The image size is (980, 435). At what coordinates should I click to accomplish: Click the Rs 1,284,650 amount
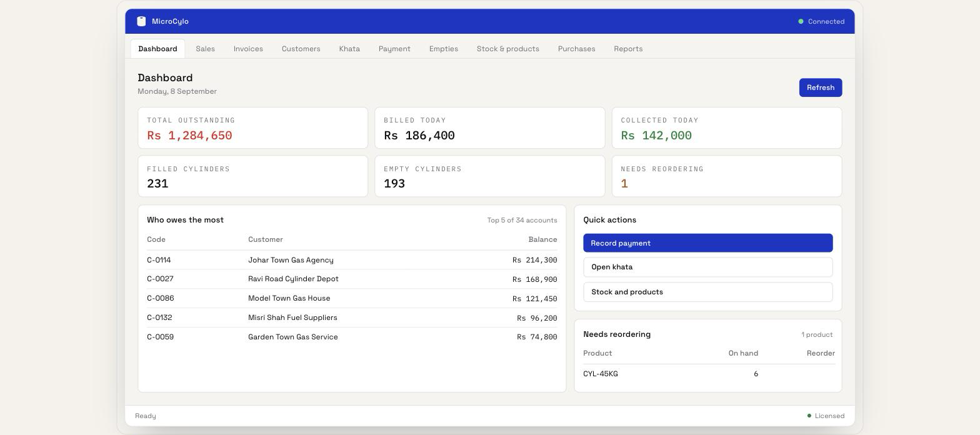tap(189, 136)
